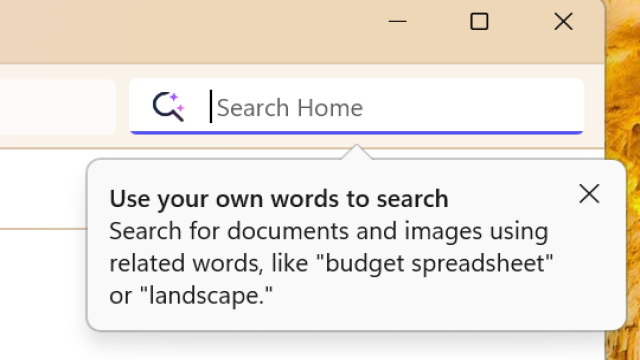The image size is (640, 360).
Task: Click the purple sparkles on the search icon
Action: (177, 102)
